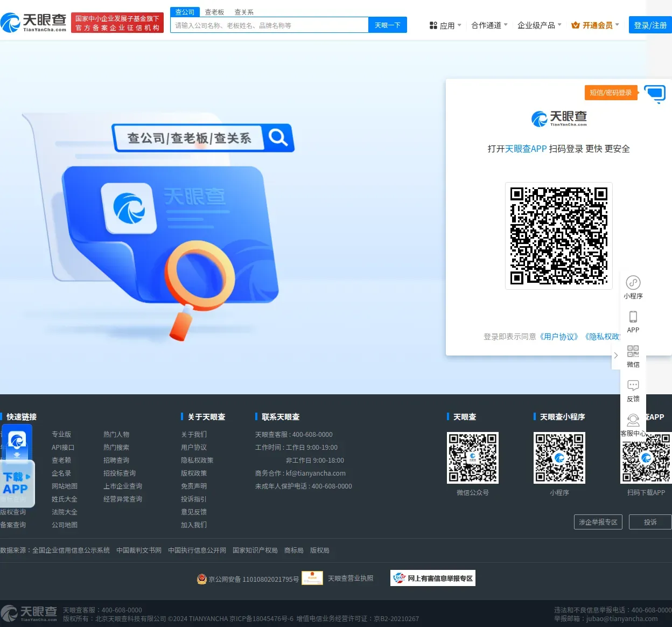
Task: Open the 微信 QR icon in sidebar
Action: (x=633, y=351)
